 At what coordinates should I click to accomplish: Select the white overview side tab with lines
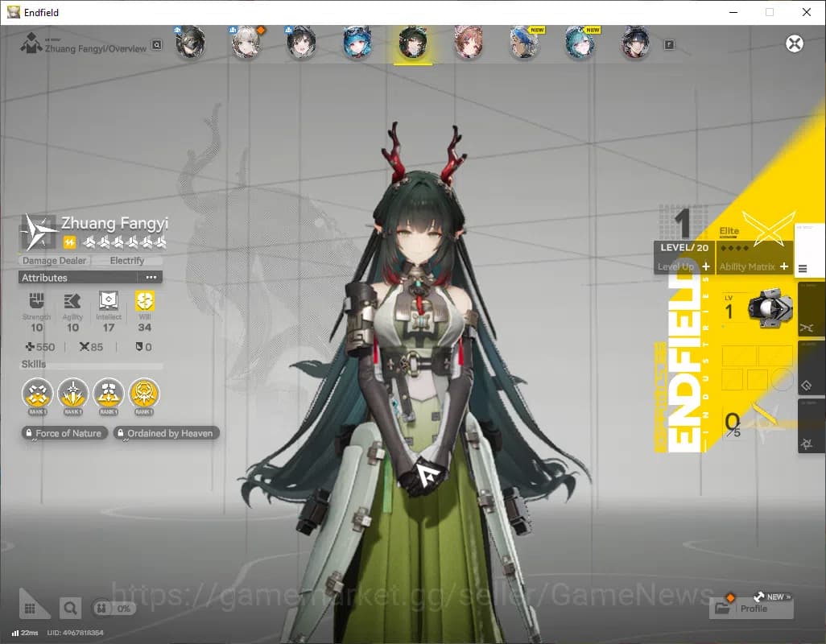[x=810, y=250]
